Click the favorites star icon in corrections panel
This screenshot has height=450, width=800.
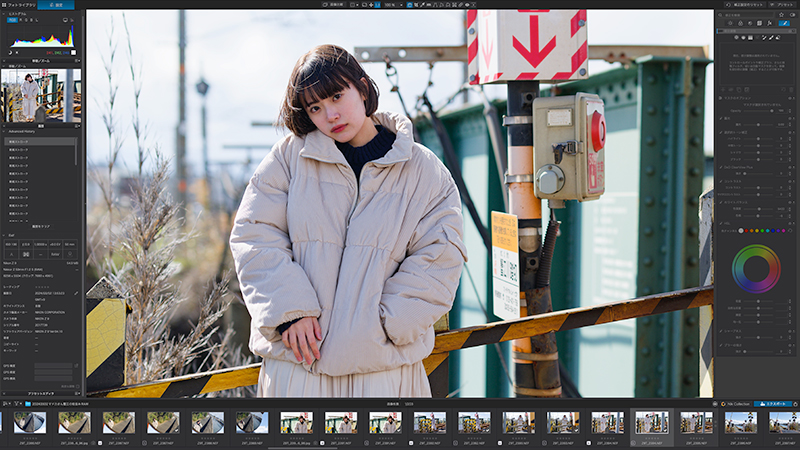click(x=781, y=15)
